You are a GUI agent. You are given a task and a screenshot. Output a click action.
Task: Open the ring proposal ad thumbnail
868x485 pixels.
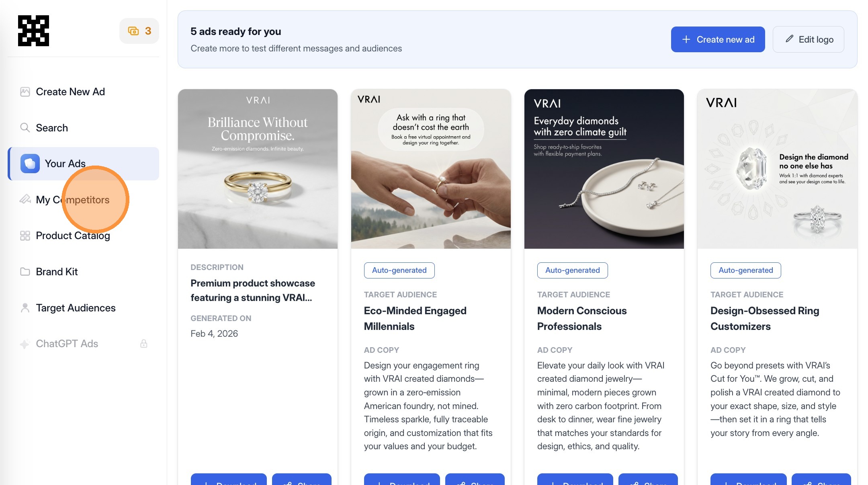click(x=431, y=169)
